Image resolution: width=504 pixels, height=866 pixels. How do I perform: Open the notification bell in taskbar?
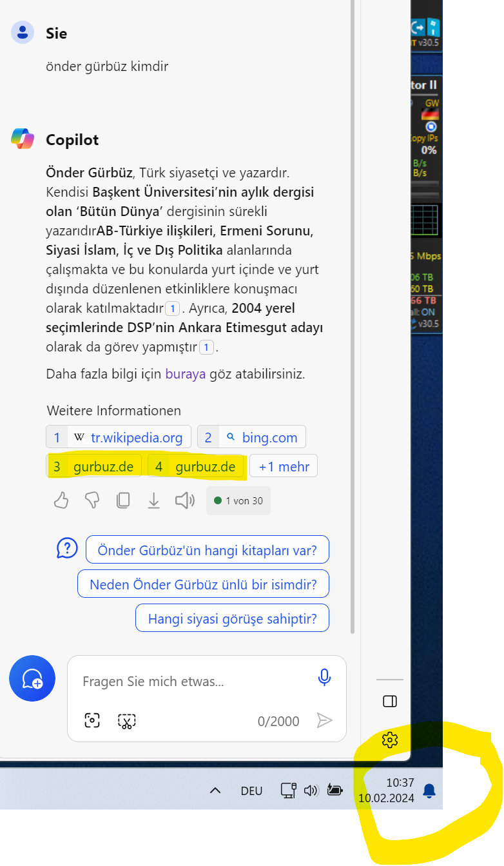[x=429, y=790]
